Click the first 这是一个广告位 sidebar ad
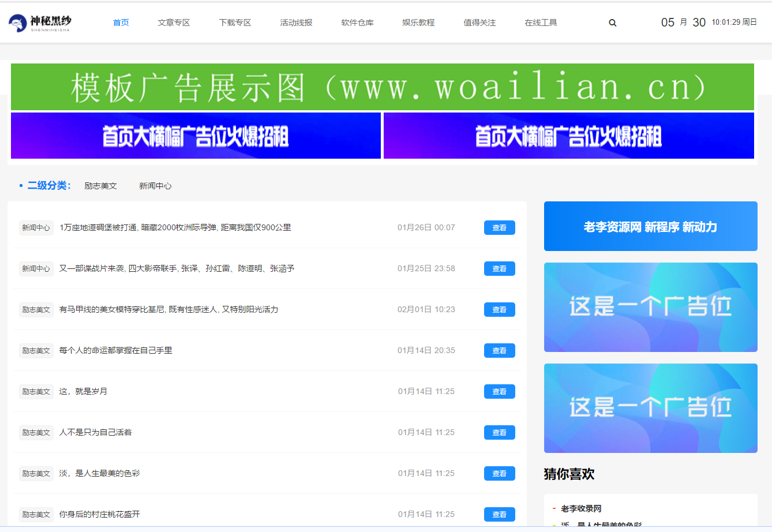 tap(650, 307)
